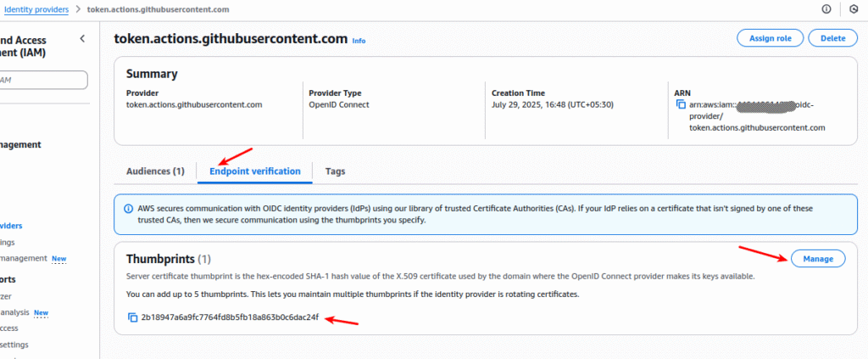Open Identity providers breadcrumb link

36,9
